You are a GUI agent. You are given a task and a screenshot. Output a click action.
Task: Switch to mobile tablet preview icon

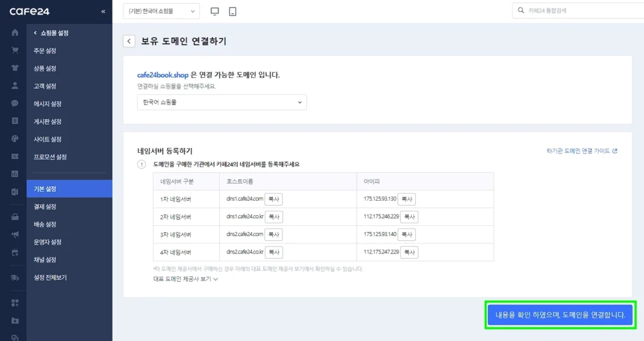point(233,11)
